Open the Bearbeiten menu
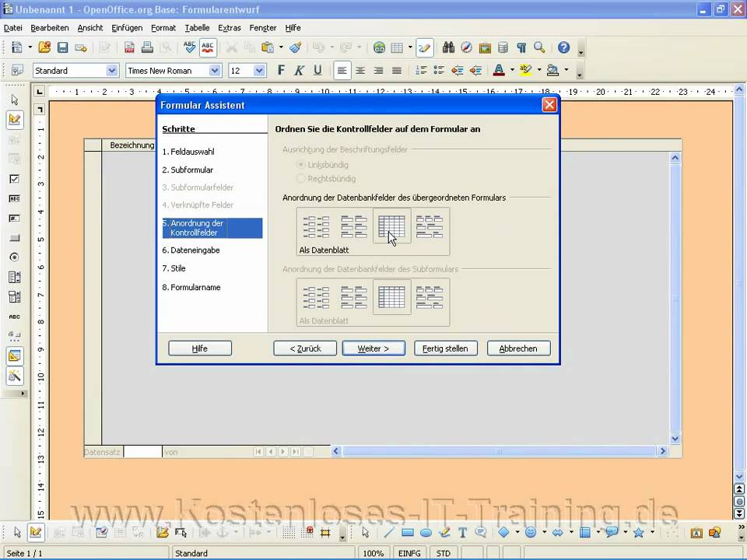Image resolution: width=747 pixels, height=560 pixels. [50, 28]
